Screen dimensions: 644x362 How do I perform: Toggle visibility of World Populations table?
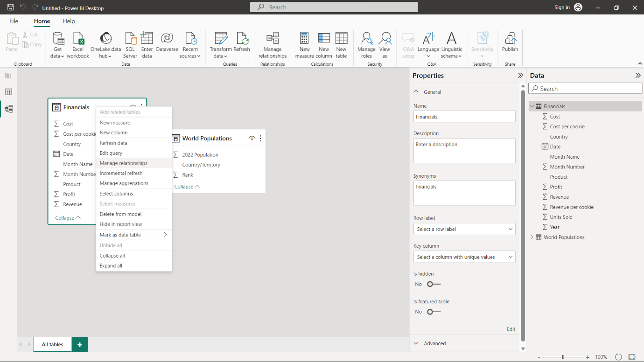pos(252,138)
